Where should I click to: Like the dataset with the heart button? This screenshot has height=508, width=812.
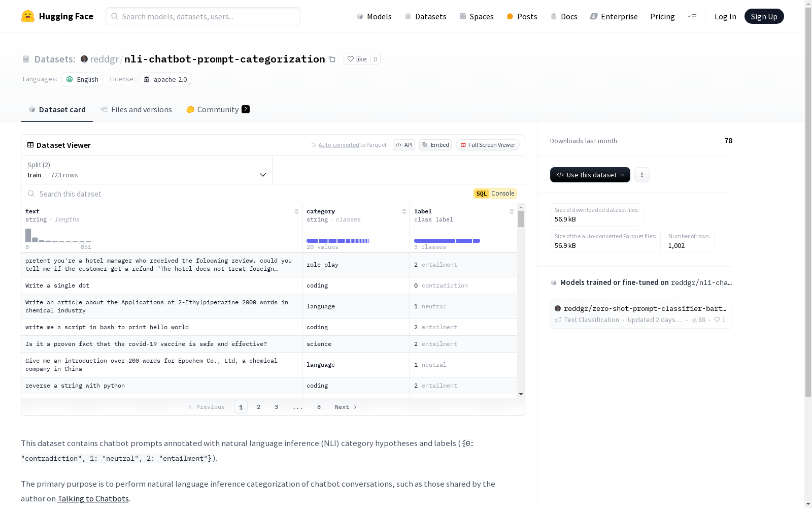357,59
